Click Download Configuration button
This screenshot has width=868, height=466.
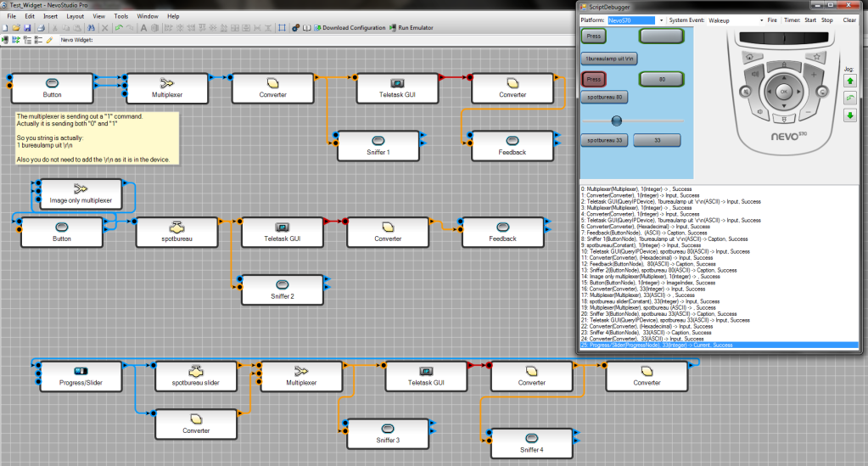point(350,28)
